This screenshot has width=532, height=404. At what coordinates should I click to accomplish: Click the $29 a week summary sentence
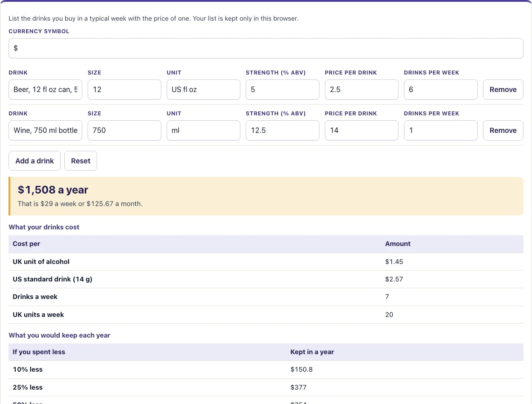coord(80,204)
